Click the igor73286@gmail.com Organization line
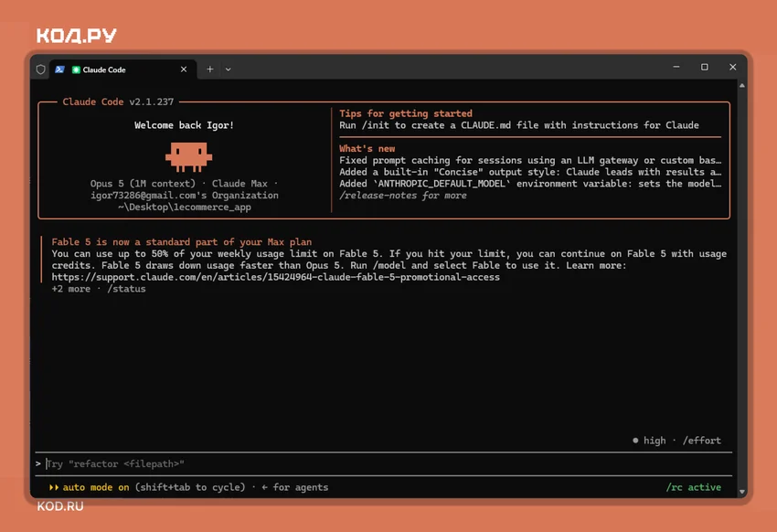Viewport: 777px width, 532px height. [184, 196]
